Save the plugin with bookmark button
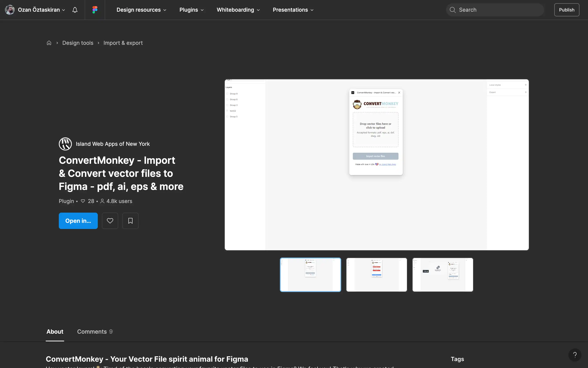 [130, 221]
